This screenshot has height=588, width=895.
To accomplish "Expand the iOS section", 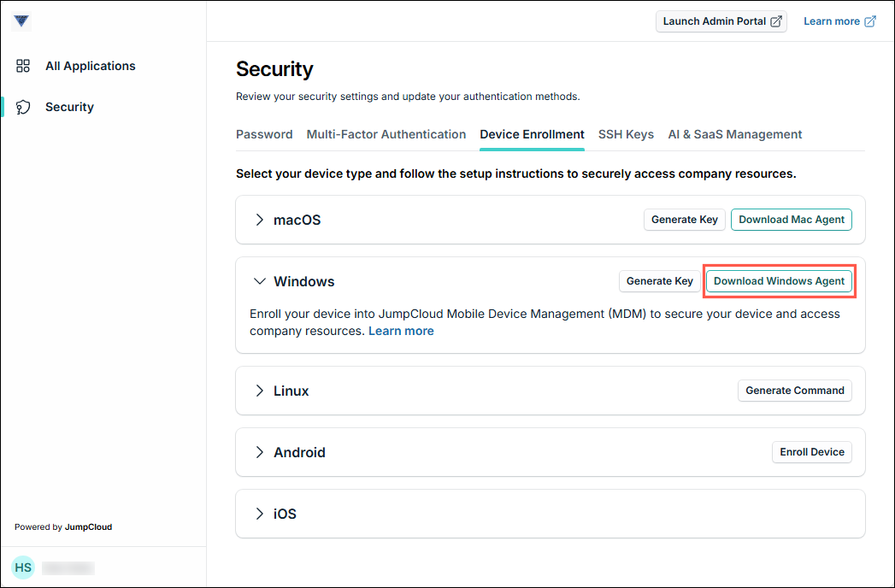I will (x=260, y=514).
